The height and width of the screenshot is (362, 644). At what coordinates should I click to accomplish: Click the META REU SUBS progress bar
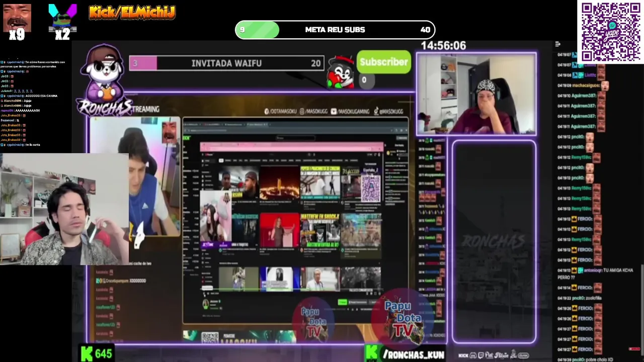pyautogui.click(x=335, y=30)
